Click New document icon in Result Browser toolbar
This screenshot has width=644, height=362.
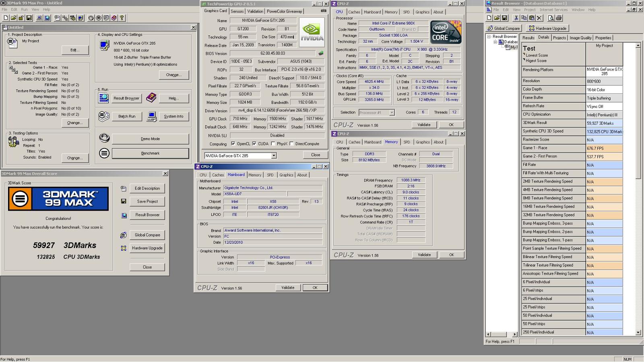[x=489, y=18]
